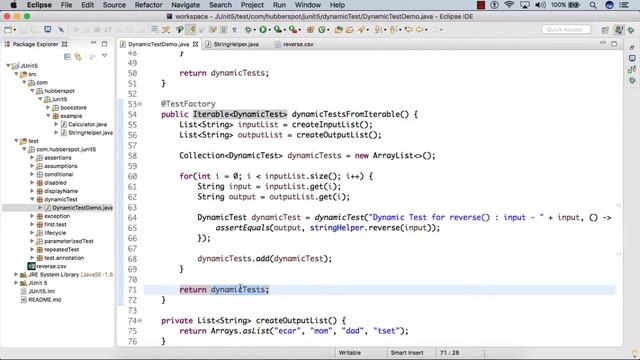The height and width of the screenshot is (360, 640).
Task: Collapse the example package
Action: pyautogui.click(x=48, y=116)
